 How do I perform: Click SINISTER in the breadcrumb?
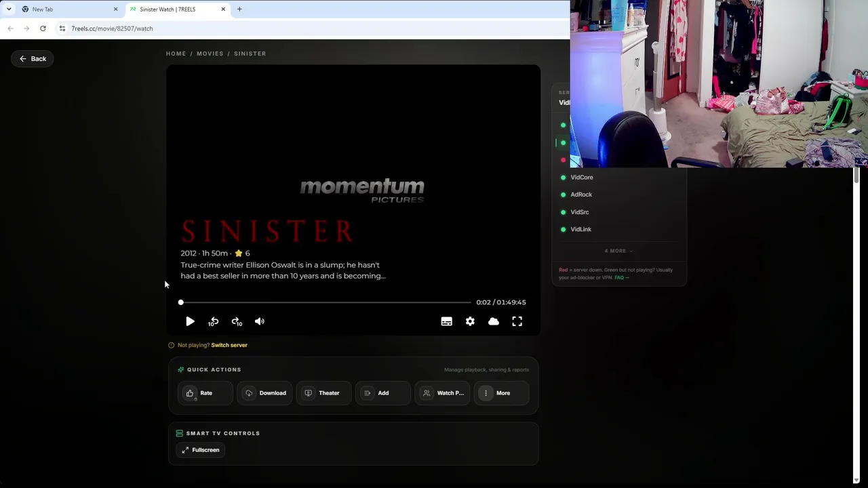point(250,54)
